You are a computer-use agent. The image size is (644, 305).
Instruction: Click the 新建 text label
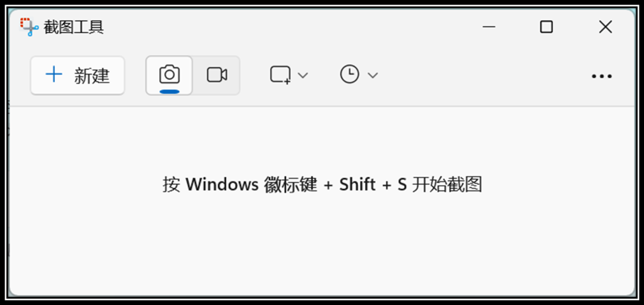click(92, 76)
